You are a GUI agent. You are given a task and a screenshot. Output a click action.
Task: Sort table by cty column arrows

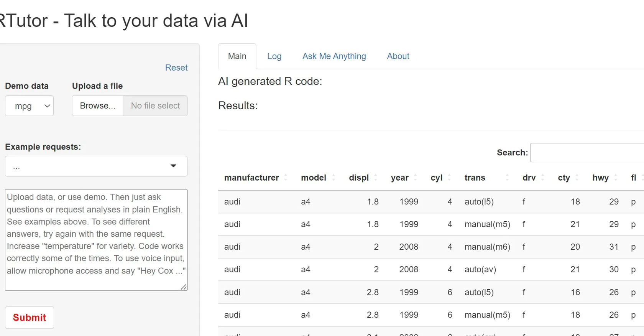(577, 178)
